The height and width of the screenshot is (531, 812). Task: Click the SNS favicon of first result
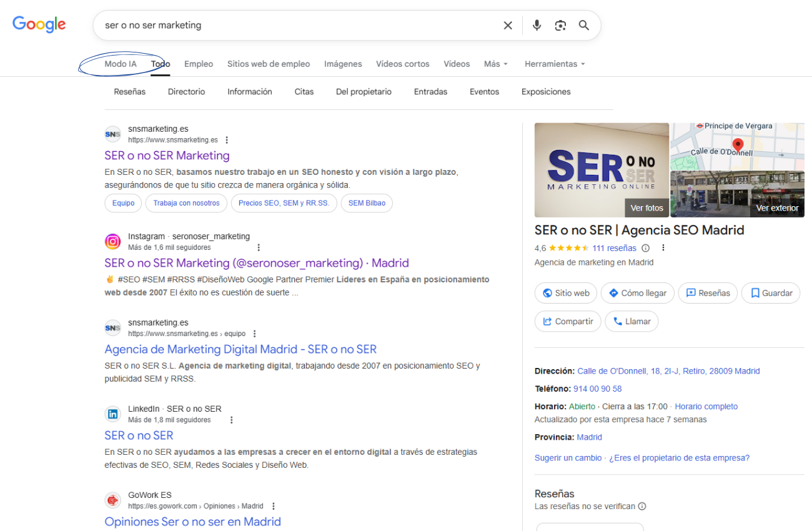coord(112,134)
